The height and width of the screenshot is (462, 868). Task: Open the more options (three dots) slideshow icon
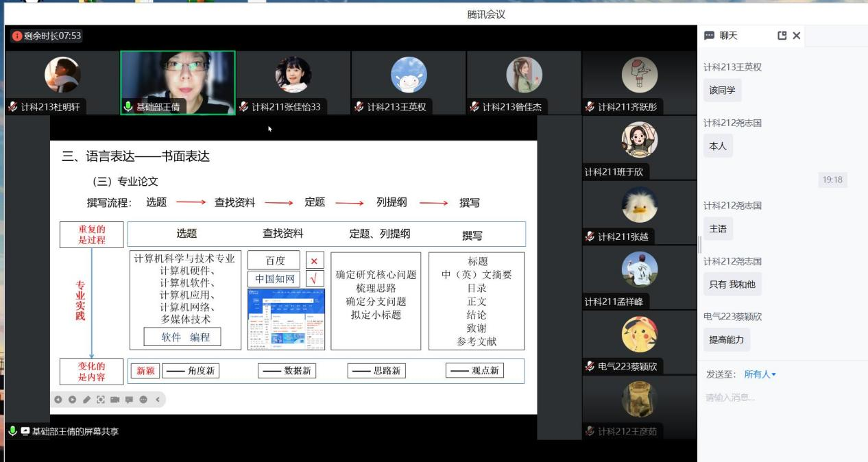[x=143, y=400]
